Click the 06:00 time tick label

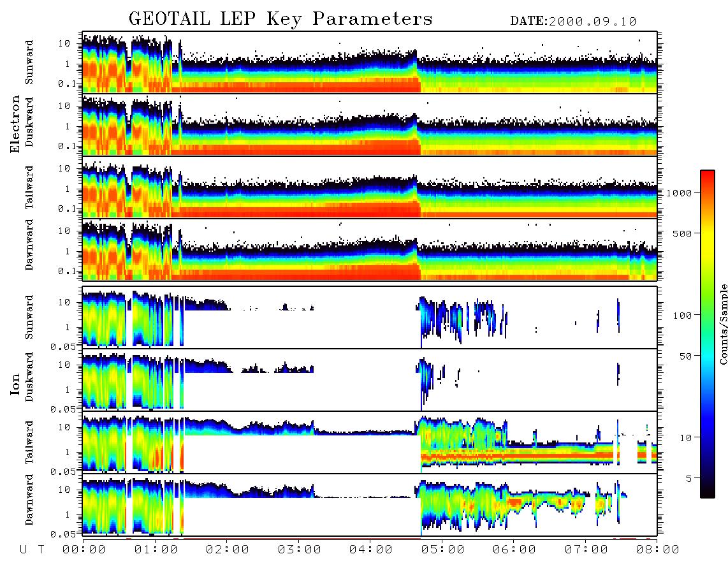click(514, 550)
